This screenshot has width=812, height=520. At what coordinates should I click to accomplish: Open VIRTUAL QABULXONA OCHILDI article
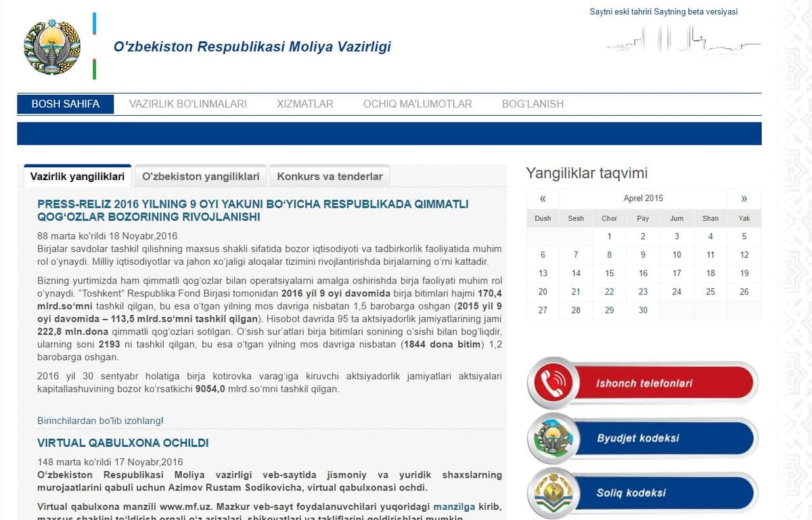coord(122,443)
